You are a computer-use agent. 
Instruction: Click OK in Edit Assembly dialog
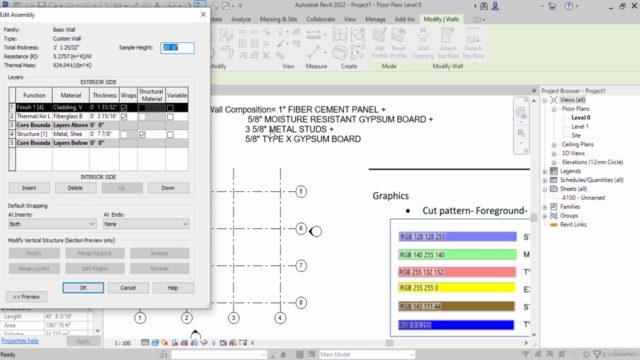pos(83,288)
